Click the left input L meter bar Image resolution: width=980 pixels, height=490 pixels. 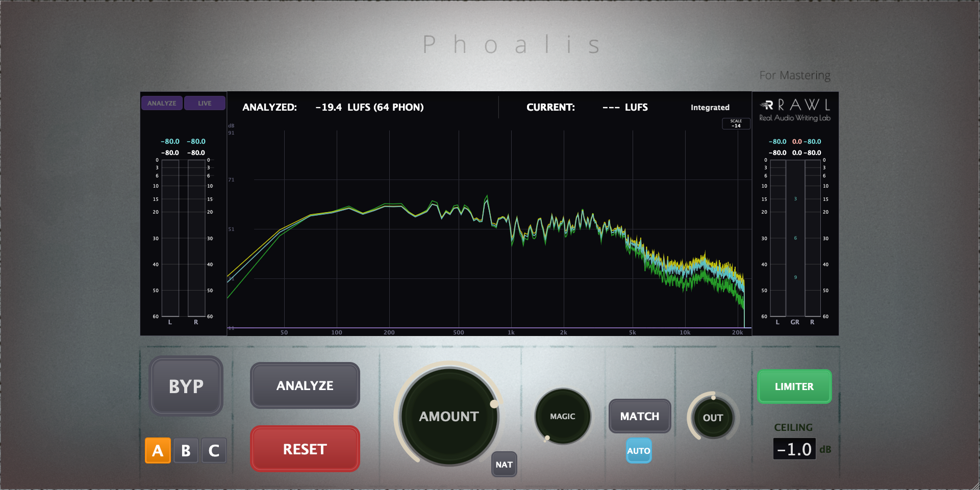coord(170,238)
